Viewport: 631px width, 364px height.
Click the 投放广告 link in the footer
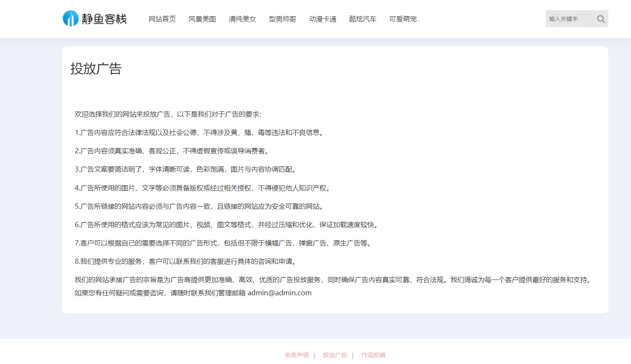(x=335, y=355)
